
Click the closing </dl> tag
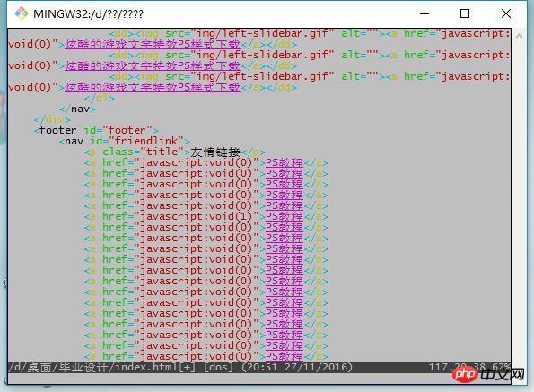click(100, 98)
